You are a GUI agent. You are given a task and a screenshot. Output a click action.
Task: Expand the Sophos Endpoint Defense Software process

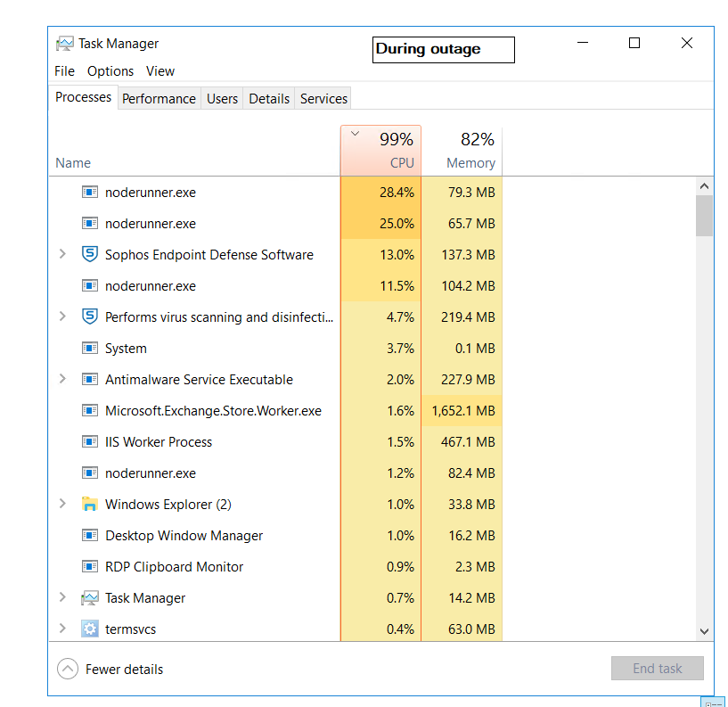tap(62, 254)
